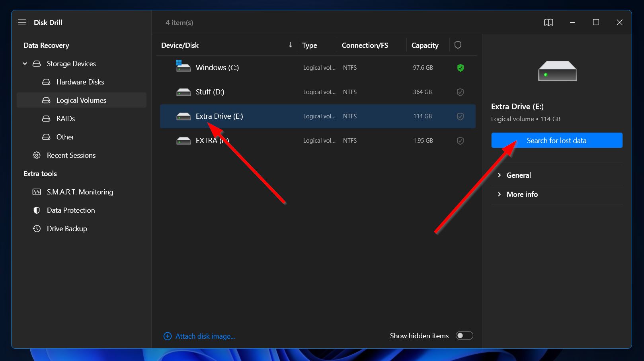Screen dimensions: 644x361
Task: Open the hamburger menu next to Disk Drill
Action: (22, 22)
